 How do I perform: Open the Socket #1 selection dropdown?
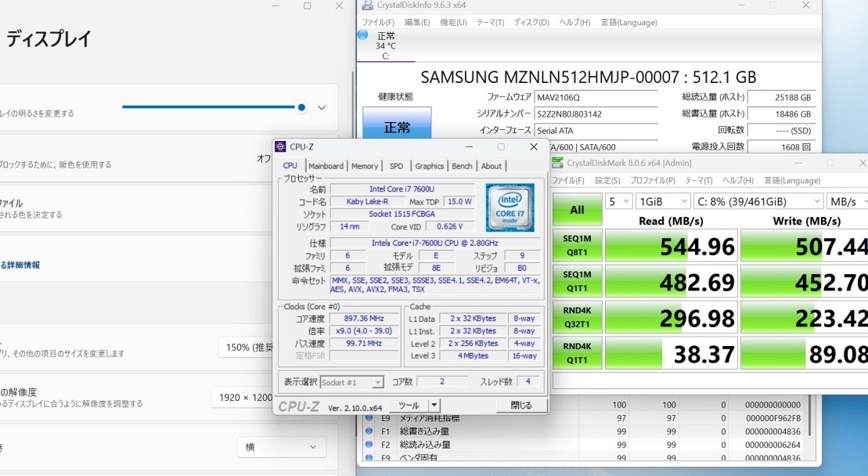point(351,383)
